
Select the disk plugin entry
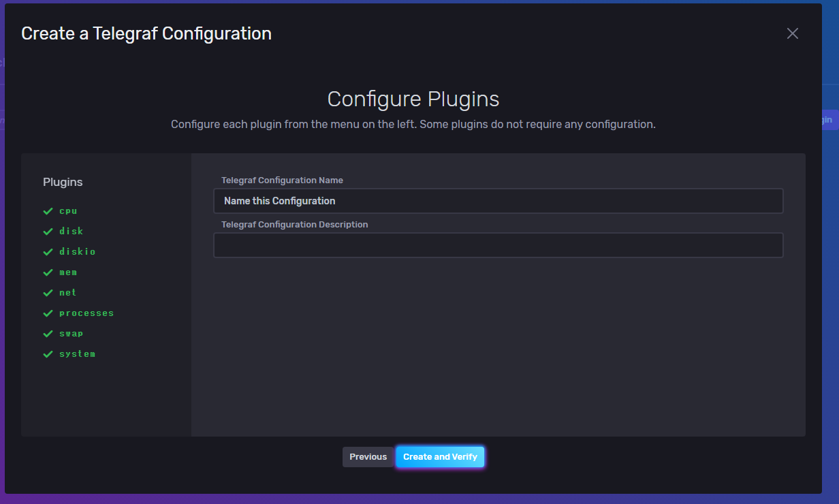point(71,232)
